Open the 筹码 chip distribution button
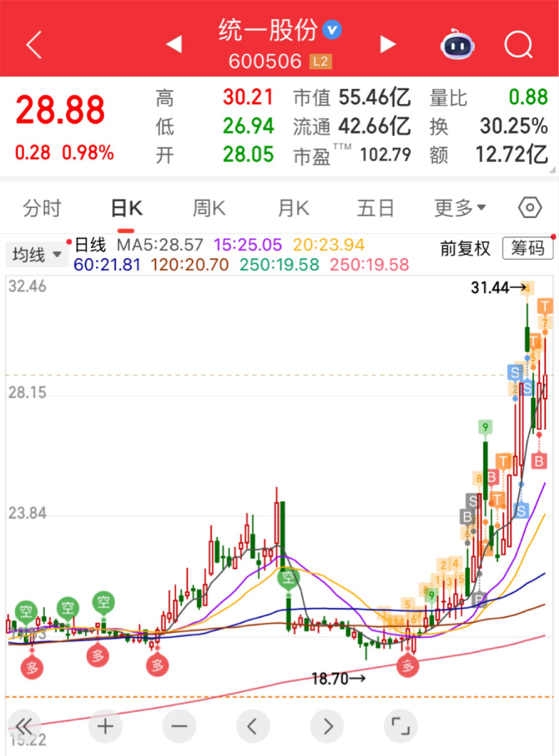The image size is (559, 756). (528, 248)
